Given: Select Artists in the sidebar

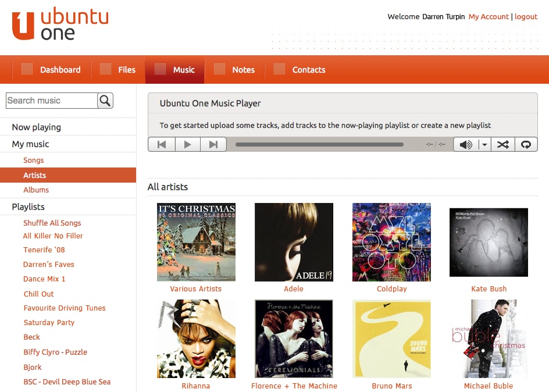Looking at the screenshot, I should pyautogui.click(x=68, y=175).
